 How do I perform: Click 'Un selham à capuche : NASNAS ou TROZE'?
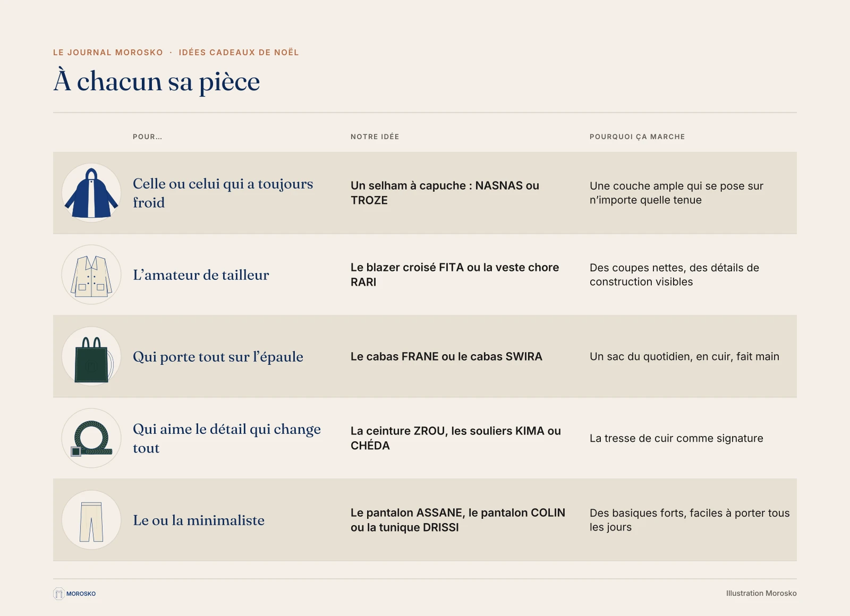(445, 193)
